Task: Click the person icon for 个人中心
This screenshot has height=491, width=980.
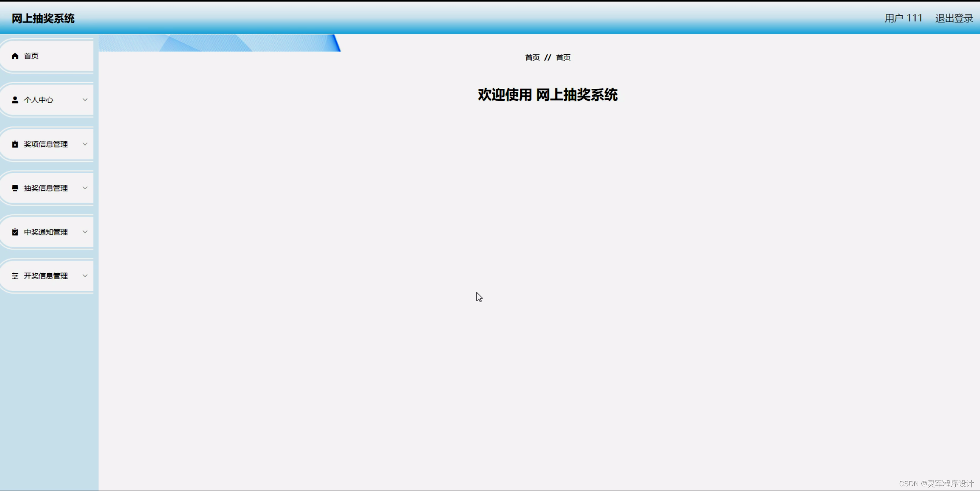Action: [x=15, y=100]
